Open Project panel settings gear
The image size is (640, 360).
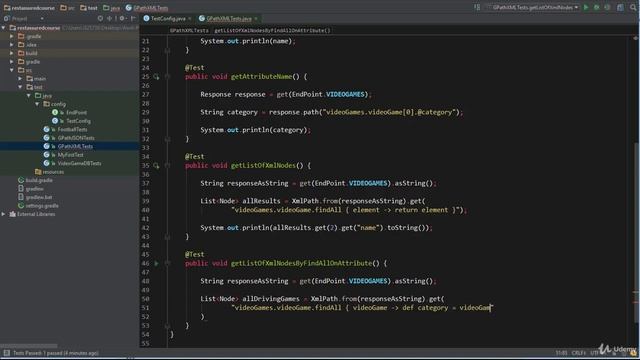[122, 18]
